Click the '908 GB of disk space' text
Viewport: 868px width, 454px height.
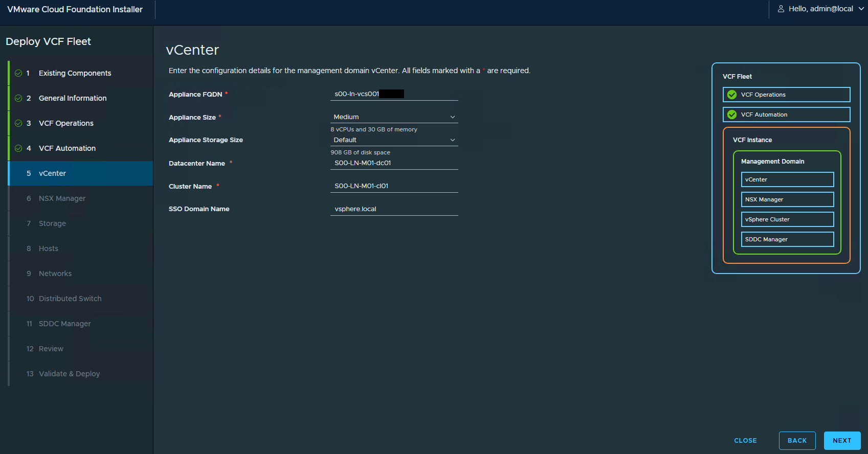point(360,152)
